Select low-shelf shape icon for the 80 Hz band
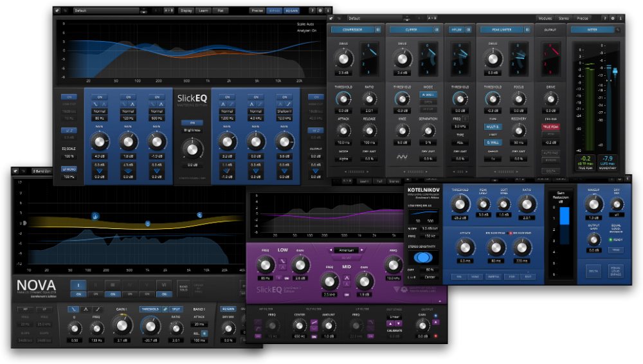 coord(96,104)
